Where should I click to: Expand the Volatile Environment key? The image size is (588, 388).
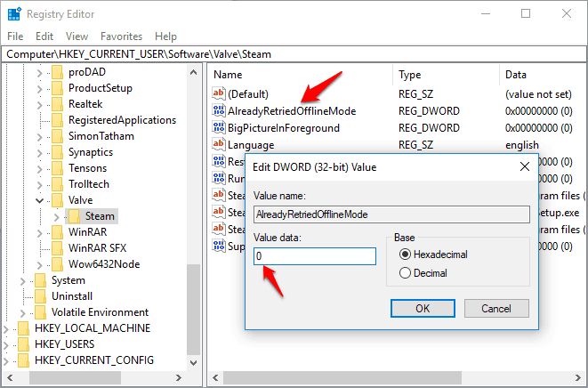click(23, 313)
